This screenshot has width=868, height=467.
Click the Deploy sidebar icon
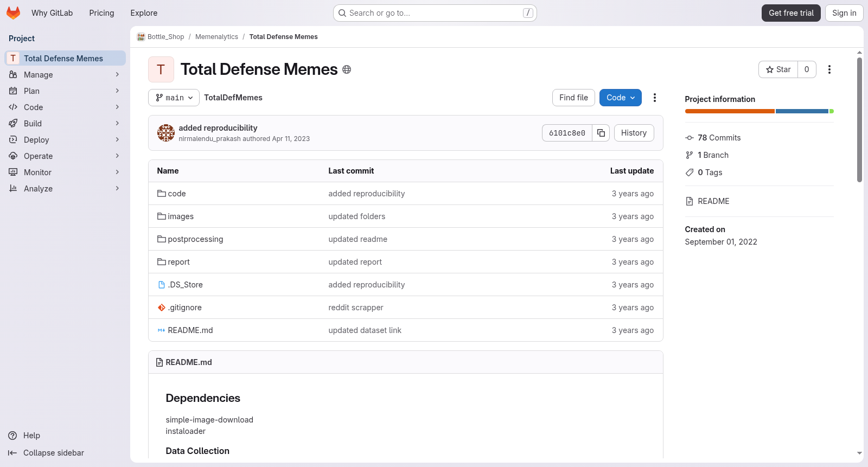click(13, 140)
